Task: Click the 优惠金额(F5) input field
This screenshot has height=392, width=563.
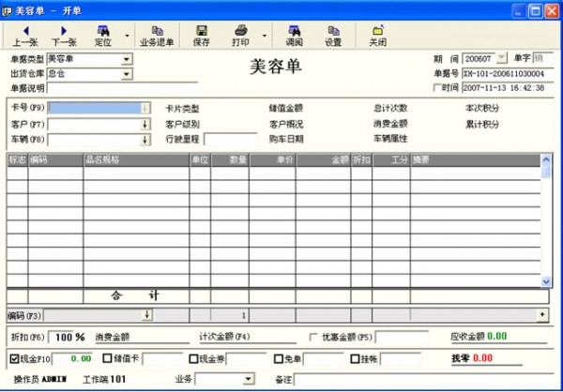Action: (403, 337)
